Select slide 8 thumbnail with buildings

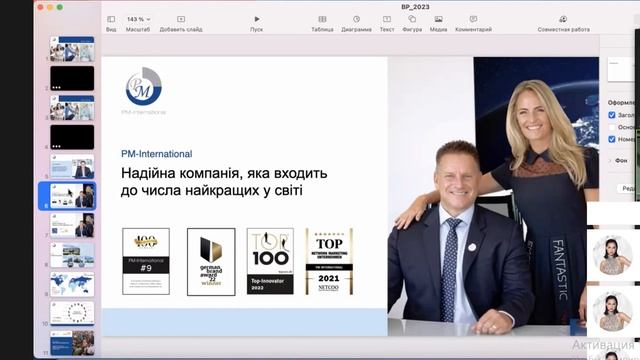[x=72, y=255]
